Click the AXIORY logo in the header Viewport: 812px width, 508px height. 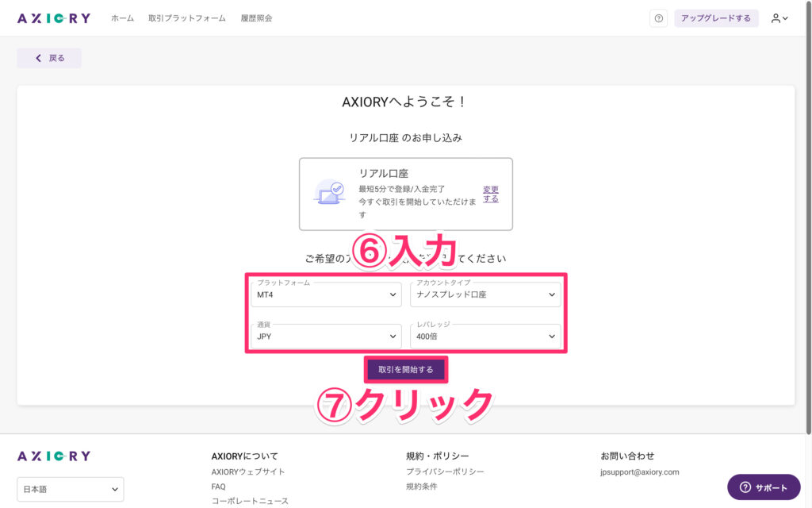pyautogui.click(x=54, y=19)
